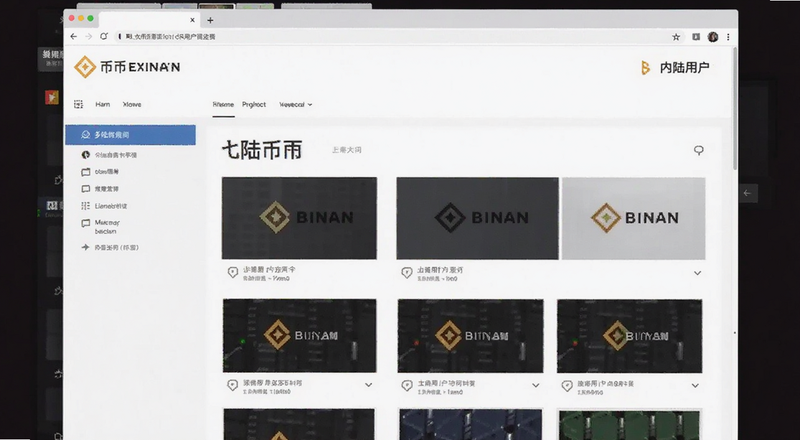Click the chat icon beside Mexmar beclan
The width and height of the screenshot is (800, 440).
click(86, 223)
